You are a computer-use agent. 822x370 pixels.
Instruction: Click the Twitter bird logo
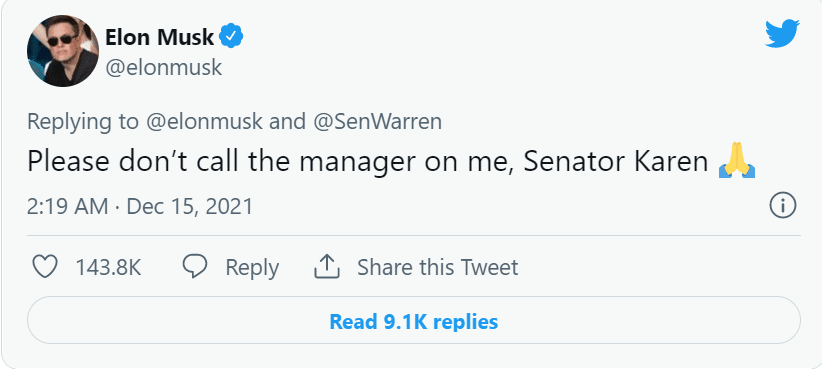[782, 34]
